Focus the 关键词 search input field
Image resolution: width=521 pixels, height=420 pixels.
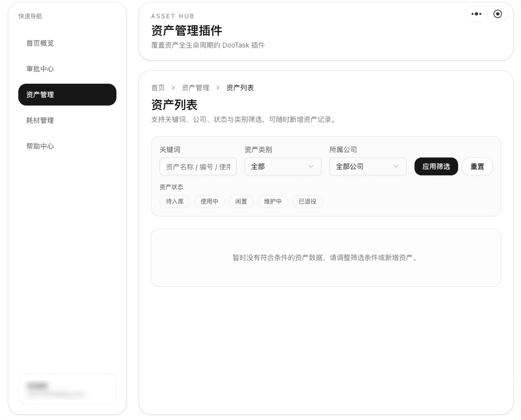[x=198, y=166]
